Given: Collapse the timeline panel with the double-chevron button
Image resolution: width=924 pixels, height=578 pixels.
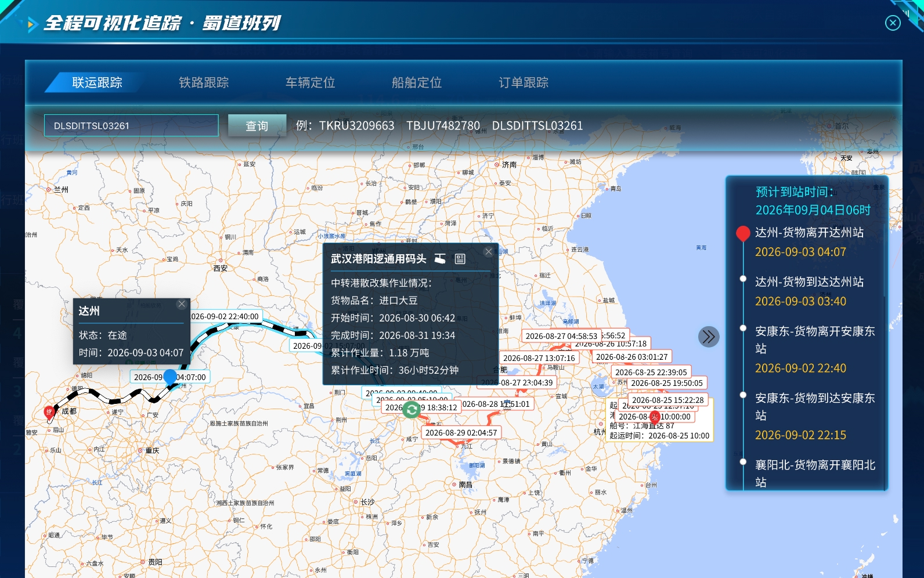Looking at the screenshot, I should coord(709,337).
